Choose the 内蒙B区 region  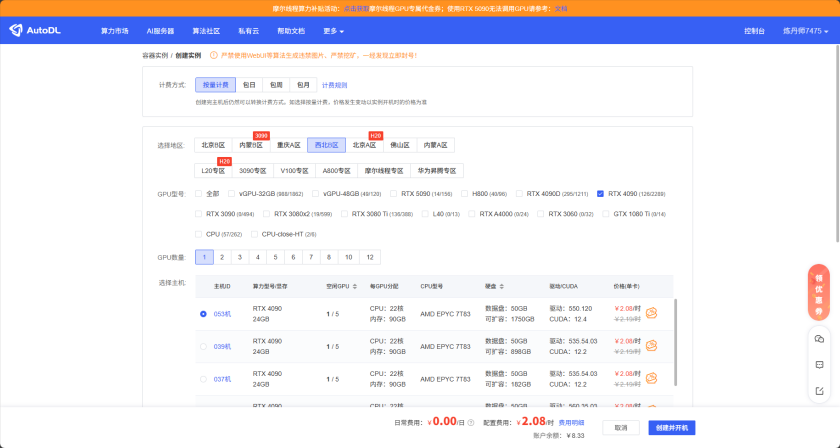[251, 145]
